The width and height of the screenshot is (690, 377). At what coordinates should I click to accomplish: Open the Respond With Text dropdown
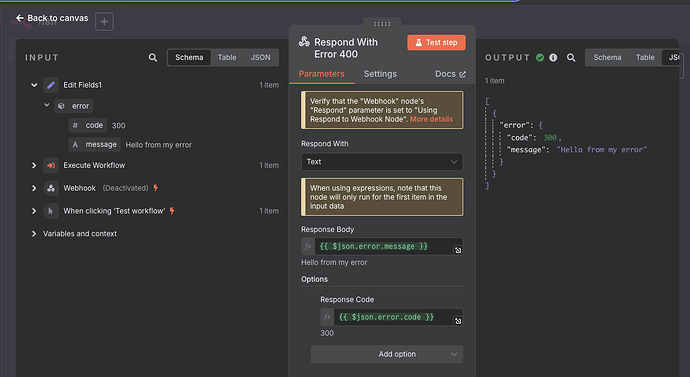(382, 162)
